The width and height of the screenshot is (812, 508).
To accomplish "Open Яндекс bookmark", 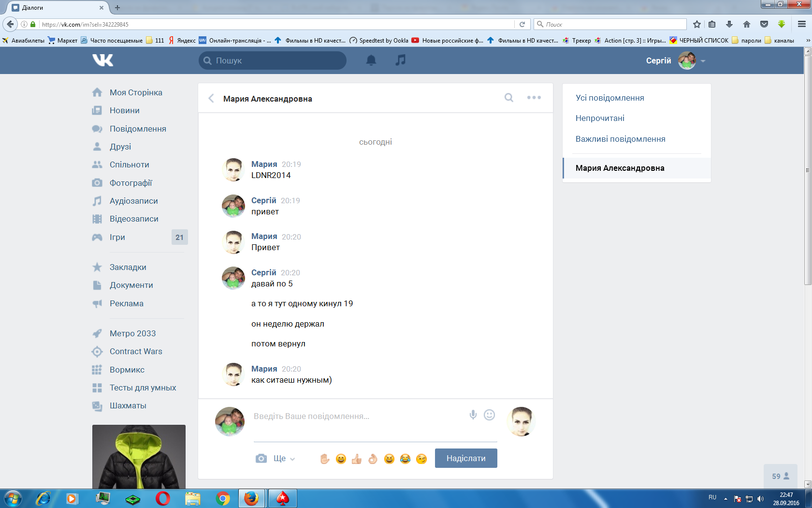I will 182,40.
